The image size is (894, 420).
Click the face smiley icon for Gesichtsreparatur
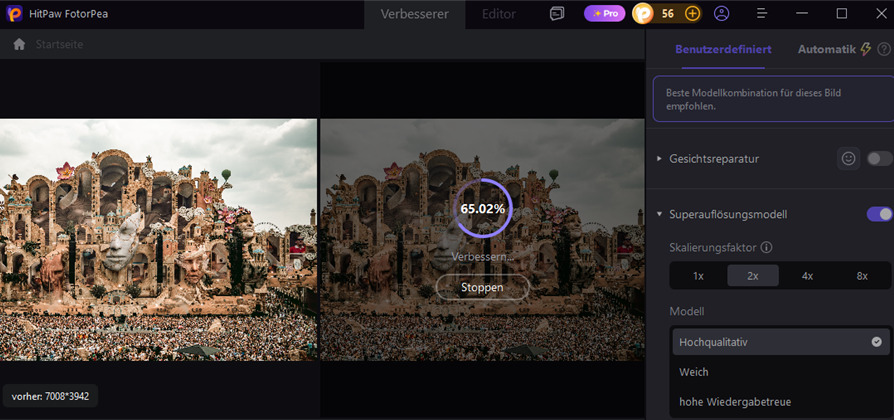[848, 158]
